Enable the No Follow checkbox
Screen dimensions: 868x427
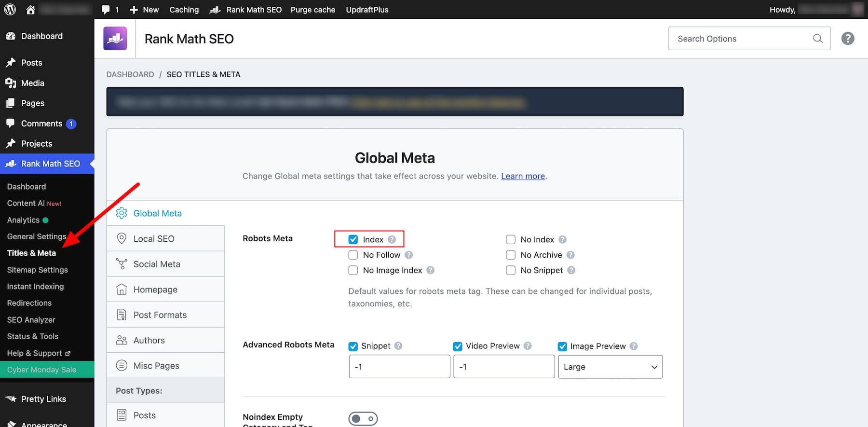pos(353,255)
